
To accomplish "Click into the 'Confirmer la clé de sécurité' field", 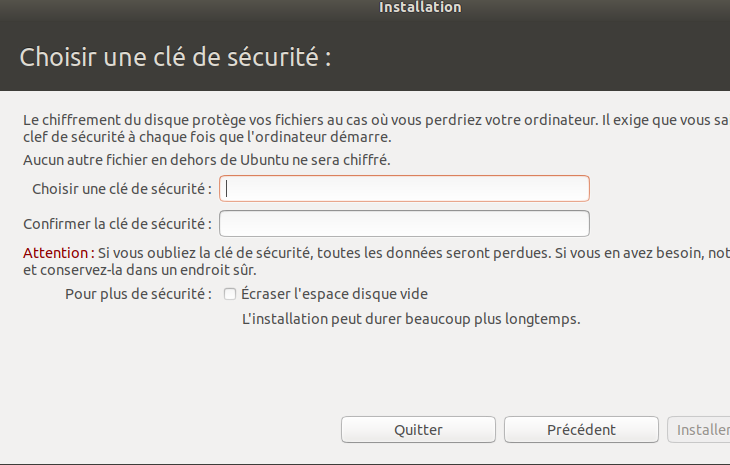I will tap(404, 223).
